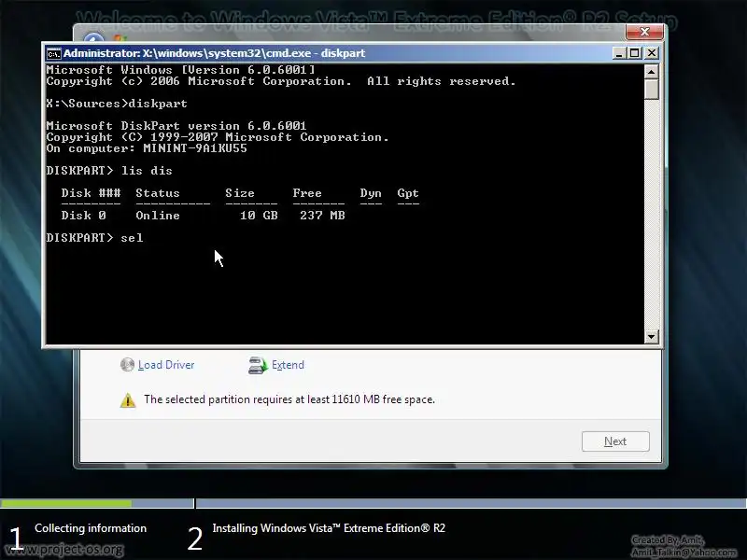Close the cmd.exe diskpart window
This screenshot has height=560, width=747.
(x=651, y=53)
